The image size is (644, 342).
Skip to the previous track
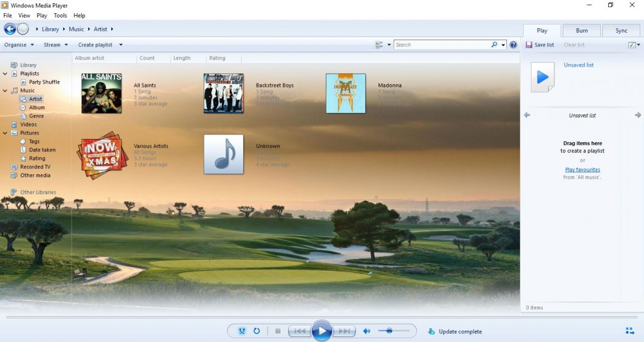pos(299,331)
